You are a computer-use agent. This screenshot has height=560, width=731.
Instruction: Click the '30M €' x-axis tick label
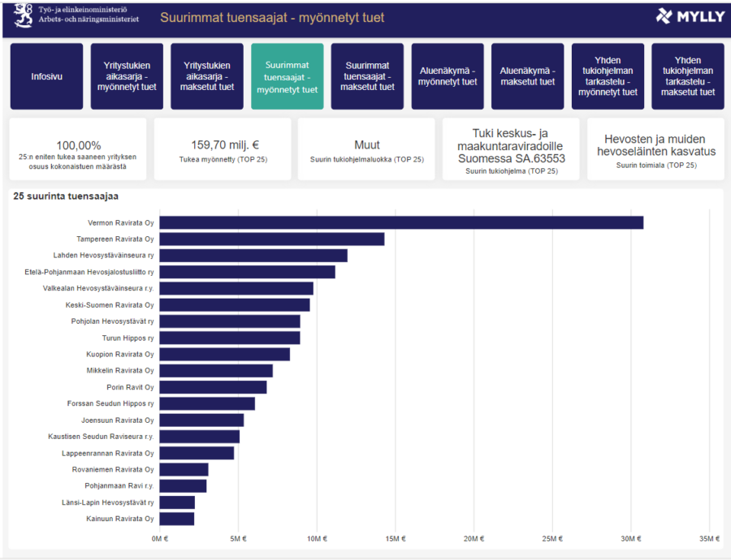point(631,539)
